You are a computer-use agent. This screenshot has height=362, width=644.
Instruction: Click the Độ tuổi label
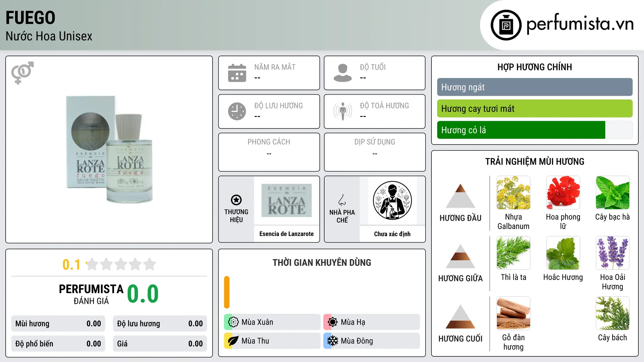[373, 67]
